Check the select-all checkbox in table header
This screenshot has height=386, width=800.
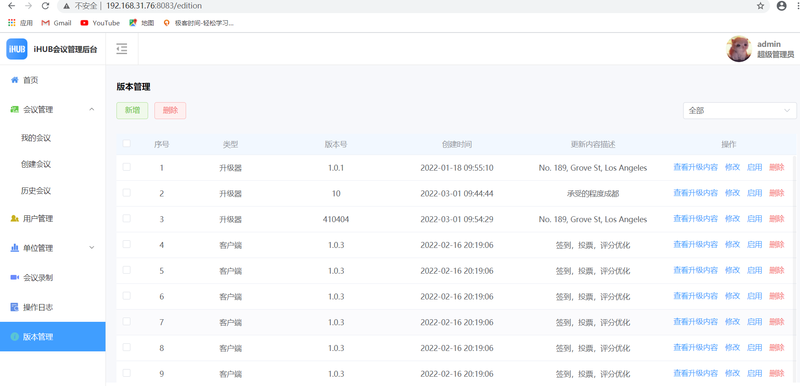(x=127, y=144)
